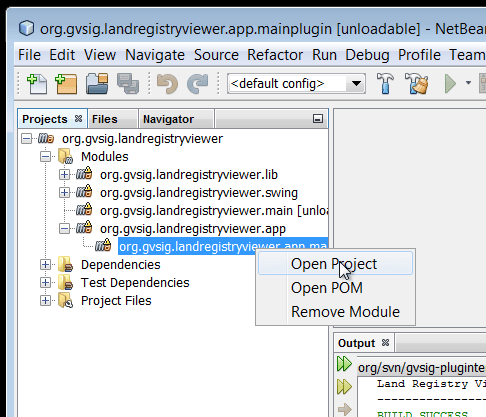Open the Run menu
Viewport: 486px width, 417px height.
point(324,55)
